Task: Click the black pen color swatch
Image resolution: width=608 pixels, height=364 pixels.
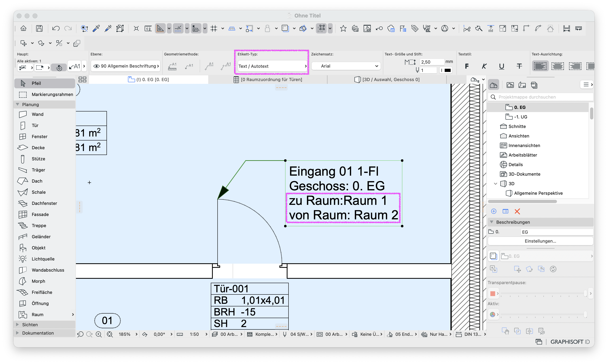Action: [447, 70]
